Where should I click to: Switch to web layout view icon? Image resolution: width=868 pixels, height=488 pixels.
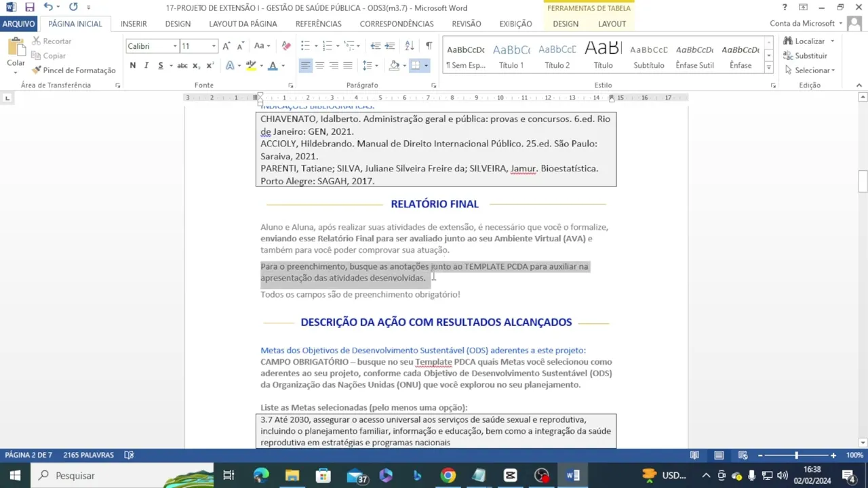pos(743,455)
